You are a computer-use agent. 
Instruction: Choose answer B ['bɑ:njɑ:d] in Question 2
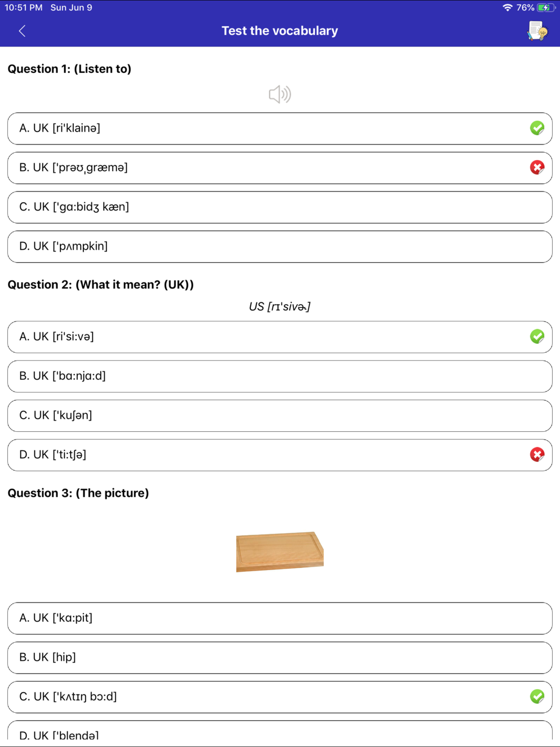point(280,376)
